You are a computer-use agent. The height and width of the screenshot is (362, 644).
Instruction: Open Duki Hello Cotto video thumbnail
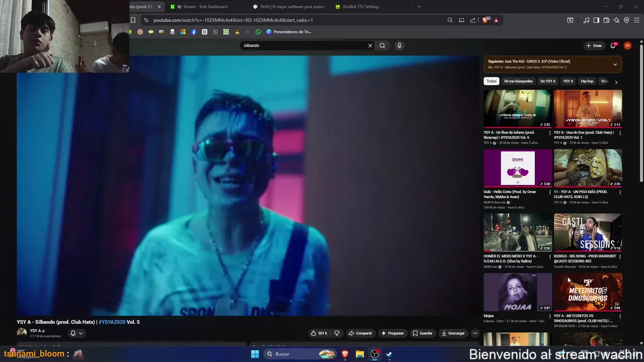pos(518,168)
